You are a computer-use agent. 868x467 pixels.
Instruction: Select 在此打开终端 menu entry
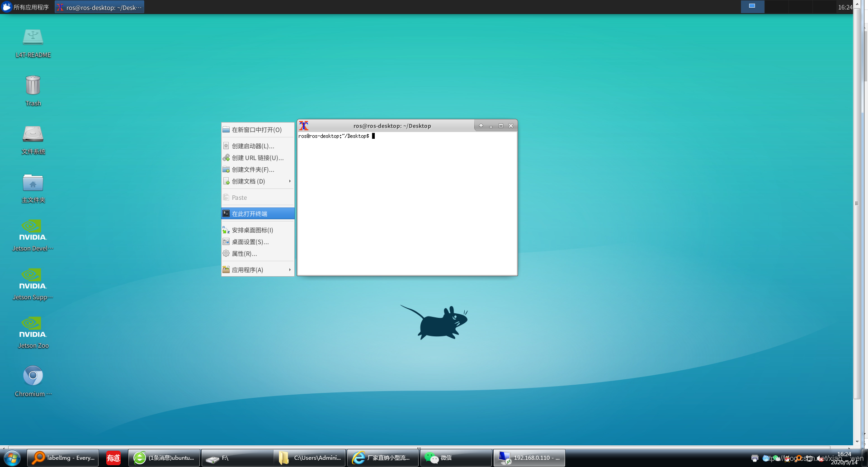point(258,214)
